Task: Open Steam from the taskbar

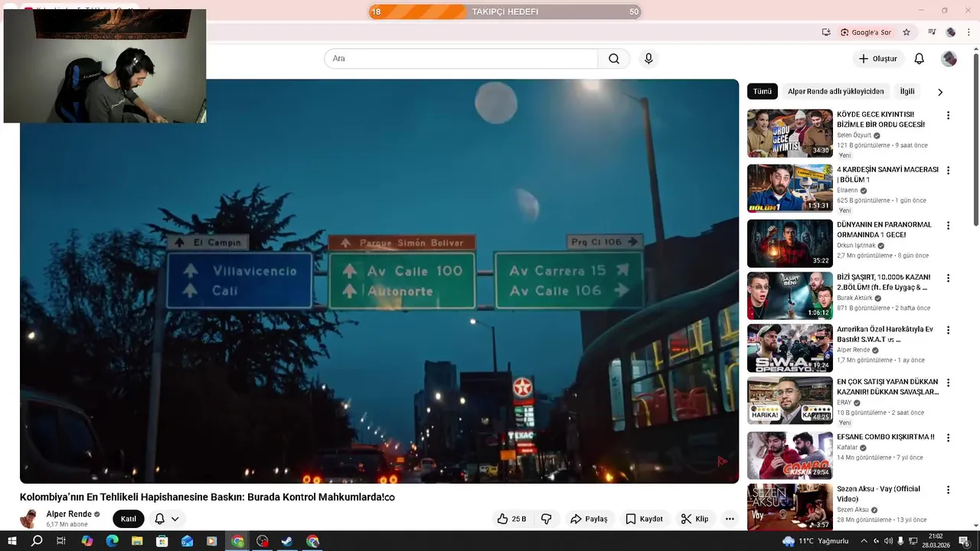Action: pos(287,541)
